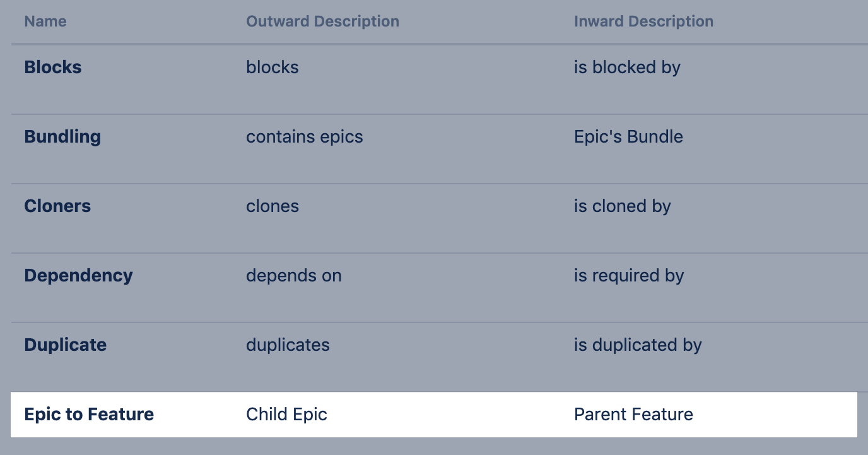Click the Name column header
The image size is (868, 455).
[x=45, y=21]
